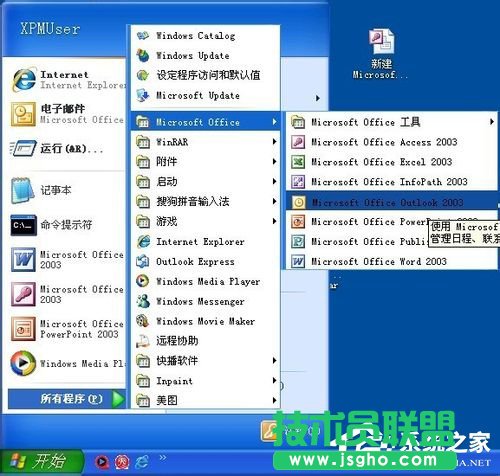Expand the 搜狗拼音输入法 submenu arrow
The height and width of the screenshot is (476, 500).
pyautogui.click(x=274, y=202)
